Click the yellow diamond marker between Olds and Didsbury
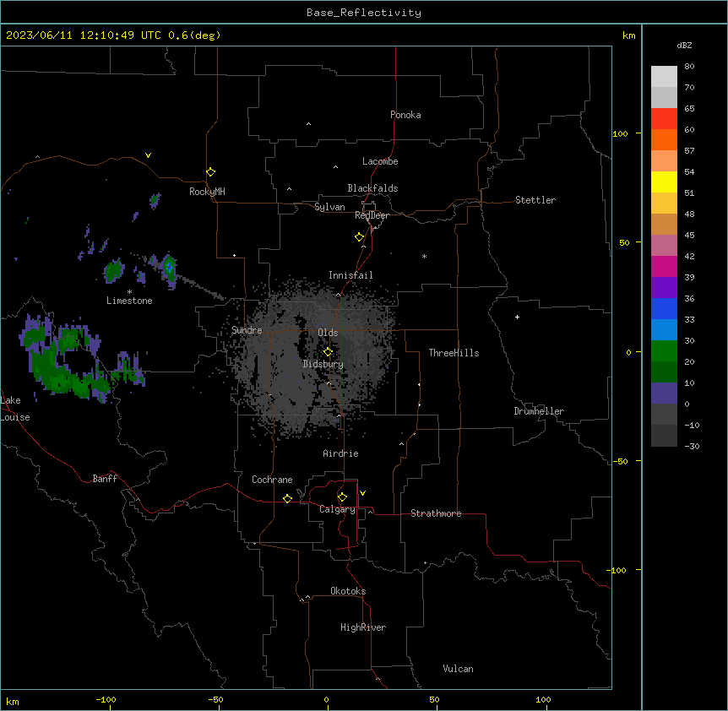The image size is (728, 711). pyautogui.click(x=328, y=352)
